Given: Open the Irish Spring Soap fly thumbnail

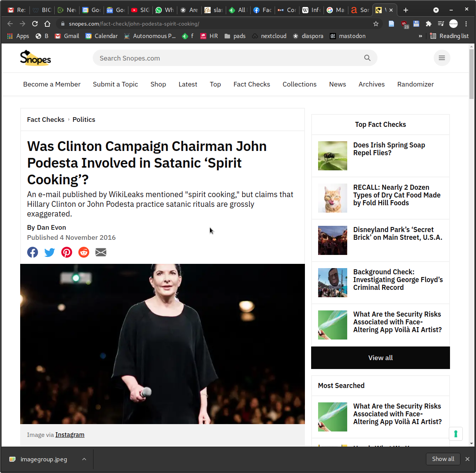Looking at the screenshot, I should pyautogui.click(x=332, y=156).
